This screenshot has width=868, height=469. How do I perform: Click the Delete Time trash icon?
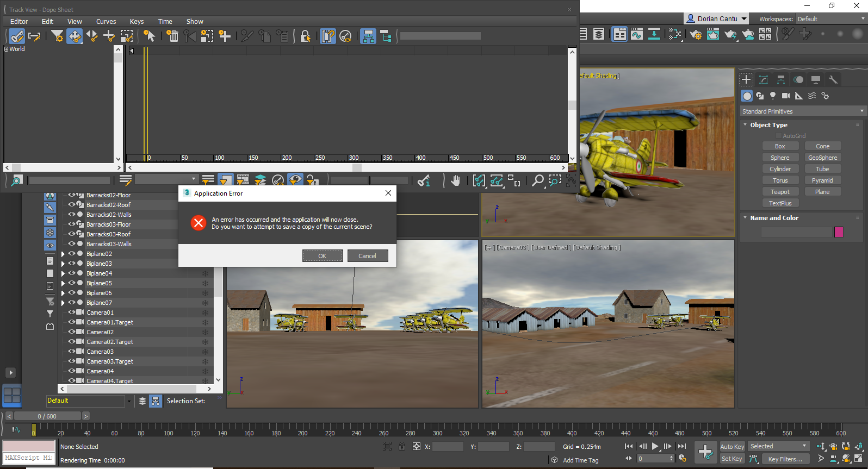[172, 36]
